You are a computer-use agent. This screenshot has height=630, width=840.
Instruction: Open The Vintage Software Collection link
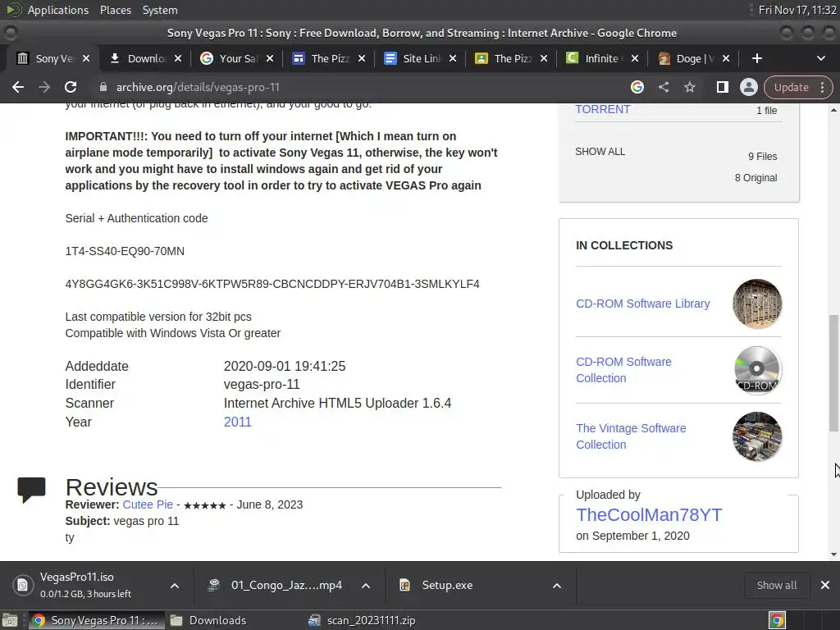click(x=631, y=436)
